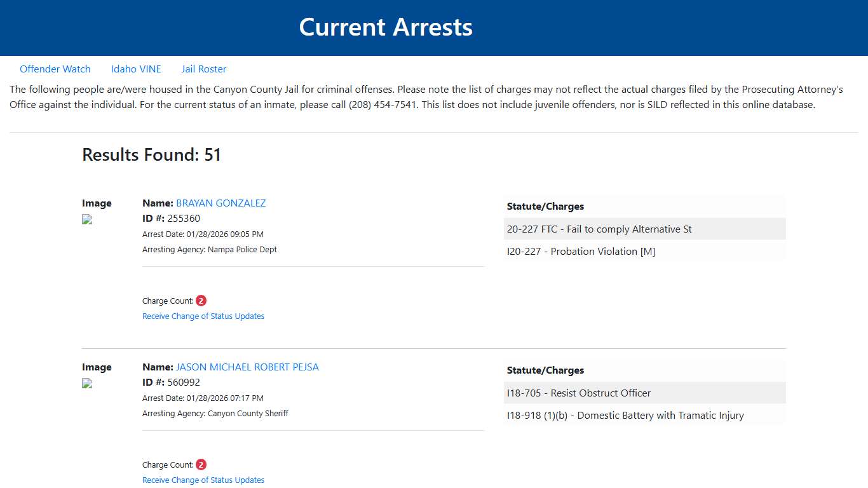Click the broken image icon for Brayan Gonzalez

[x=86, y=219]
